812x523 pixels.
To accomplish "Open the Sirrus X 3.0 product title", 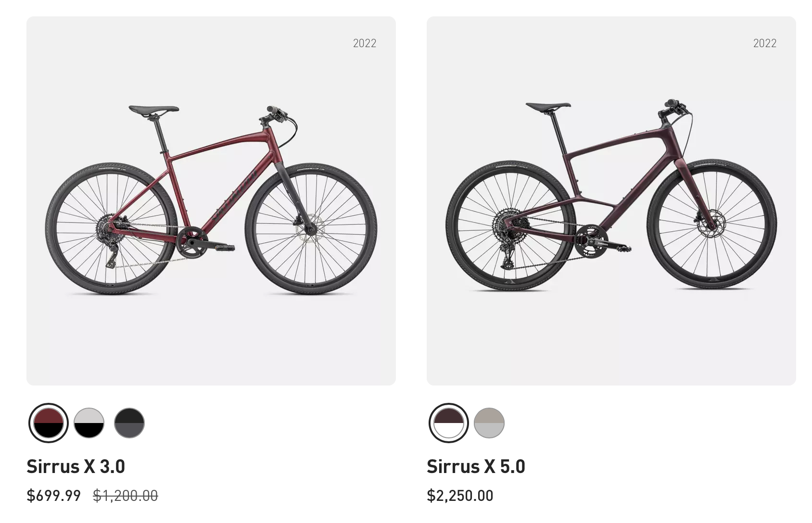I will point(76,466).
